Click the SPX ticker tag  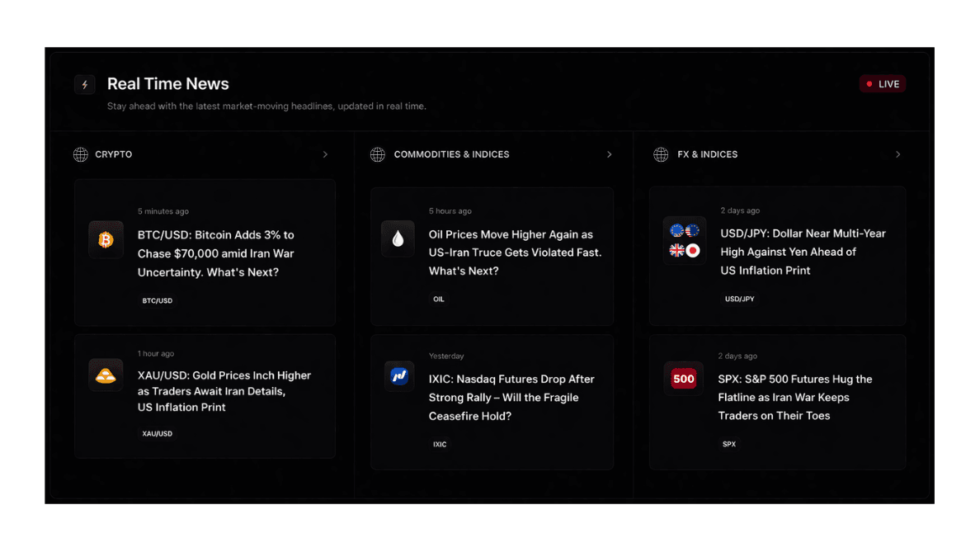point(728,445)
